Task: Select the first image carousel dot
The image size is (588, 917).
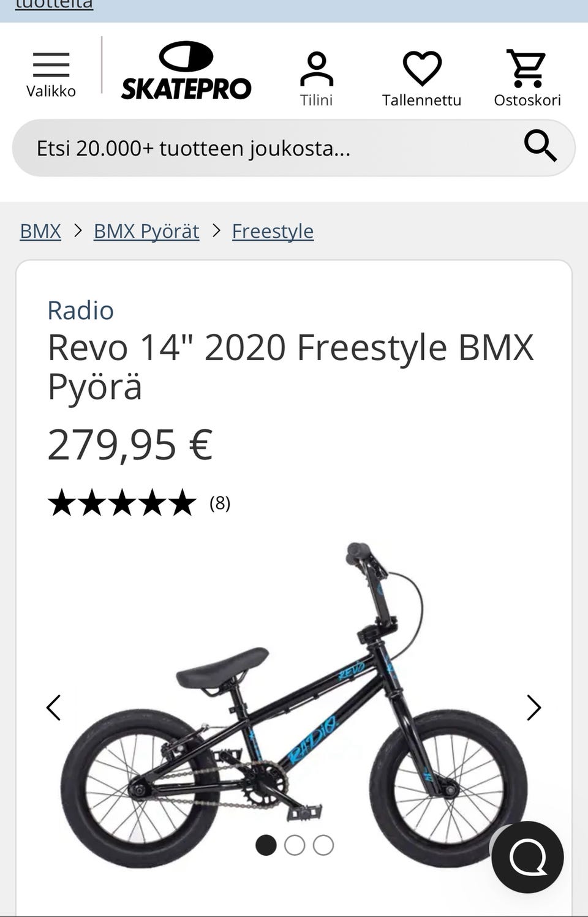Action: pos(266,845)
